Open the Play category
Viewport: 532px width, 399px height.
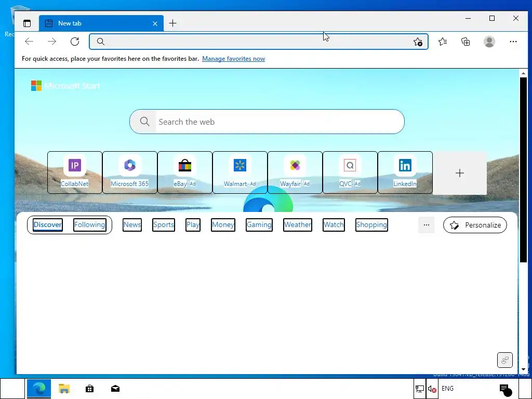[193, 225]
